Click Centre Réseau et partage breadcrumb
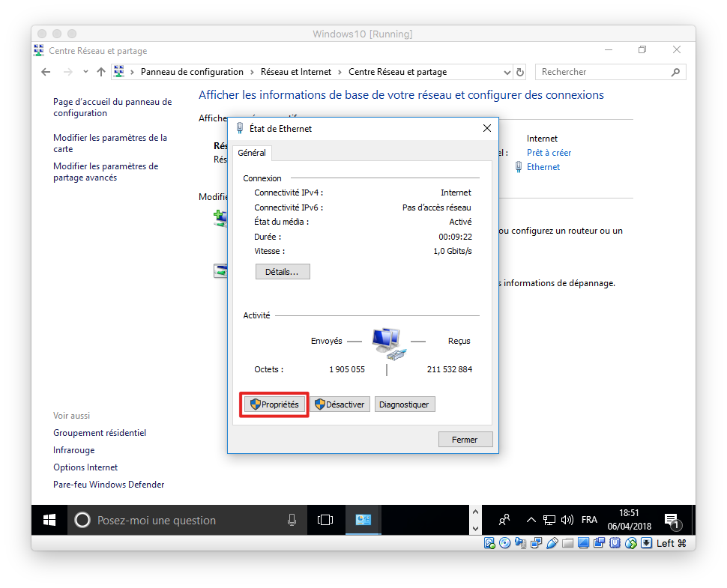727x588 pixels. [x=398, y=72]
